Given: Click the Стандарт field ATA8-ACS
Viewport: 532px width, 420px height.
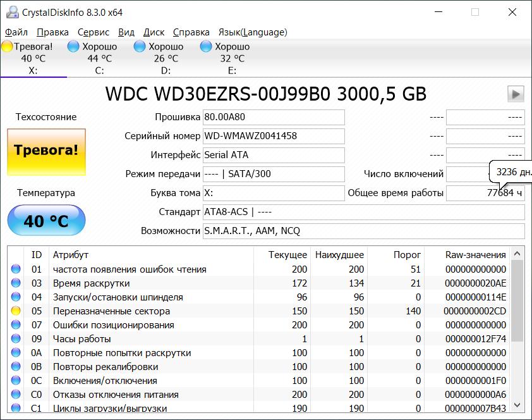Looking at the screenshot, I should [364, 212].
